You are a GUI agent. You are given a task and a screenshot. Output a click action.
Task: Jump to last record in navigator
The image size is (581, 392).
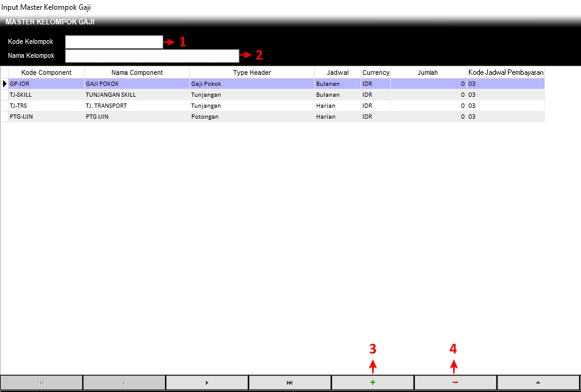click(x=289, y=382)
